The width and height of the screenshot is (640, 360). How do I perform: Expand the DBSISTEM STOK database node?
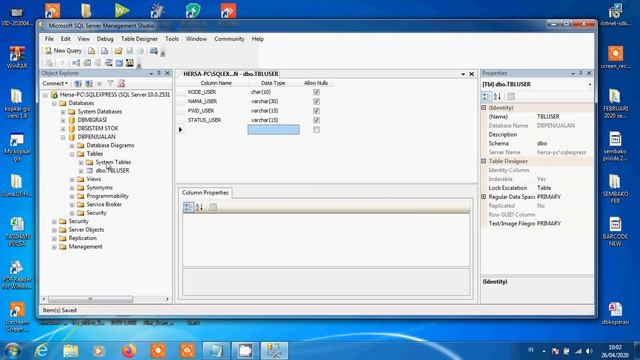(x=63, y=129)
